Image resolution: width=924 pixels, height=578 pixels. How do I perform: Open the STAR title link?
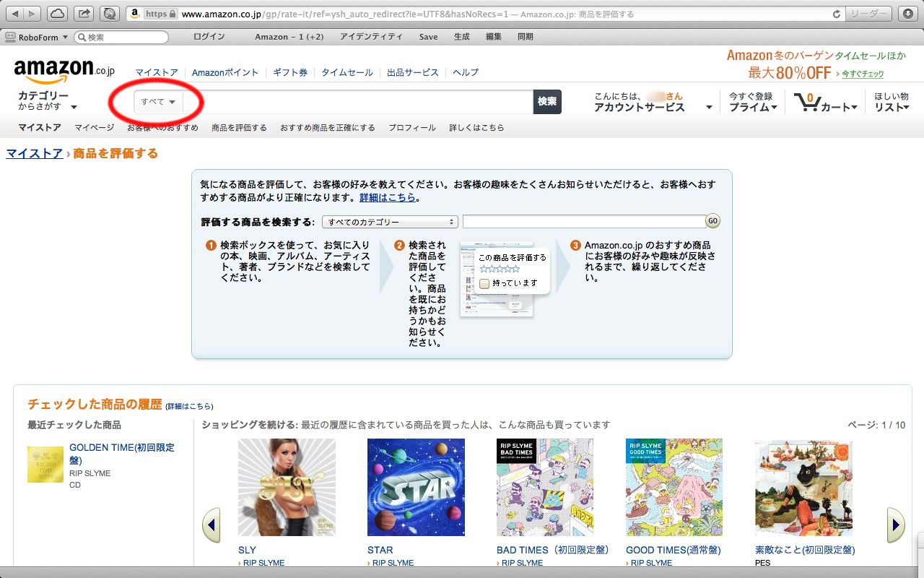pyautogui.click(x=380, y=550)
